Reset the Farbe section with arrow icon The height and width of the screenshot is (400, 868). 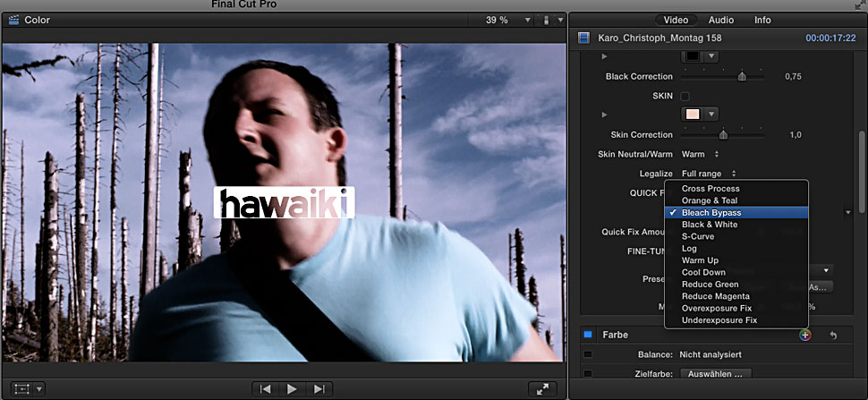pos(833,335)
